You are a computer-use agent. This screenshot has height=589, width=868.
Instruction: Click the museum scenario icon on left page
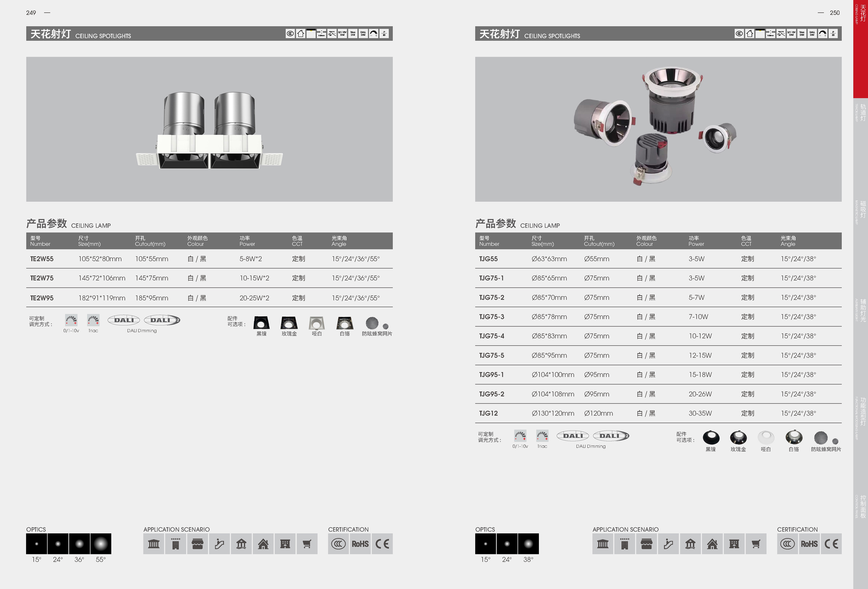pyautogui.click(x=153, y=544)
